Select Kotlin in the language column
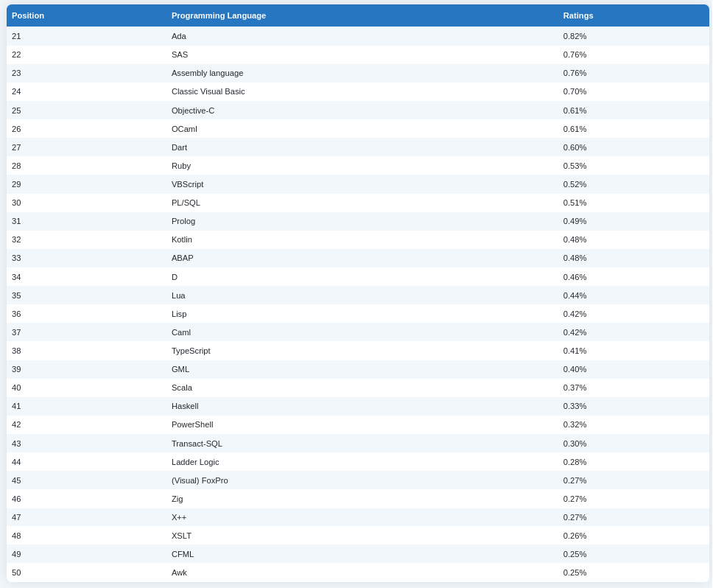The height and width of the screenshot is (588, 713). click(x=181, y=239)
